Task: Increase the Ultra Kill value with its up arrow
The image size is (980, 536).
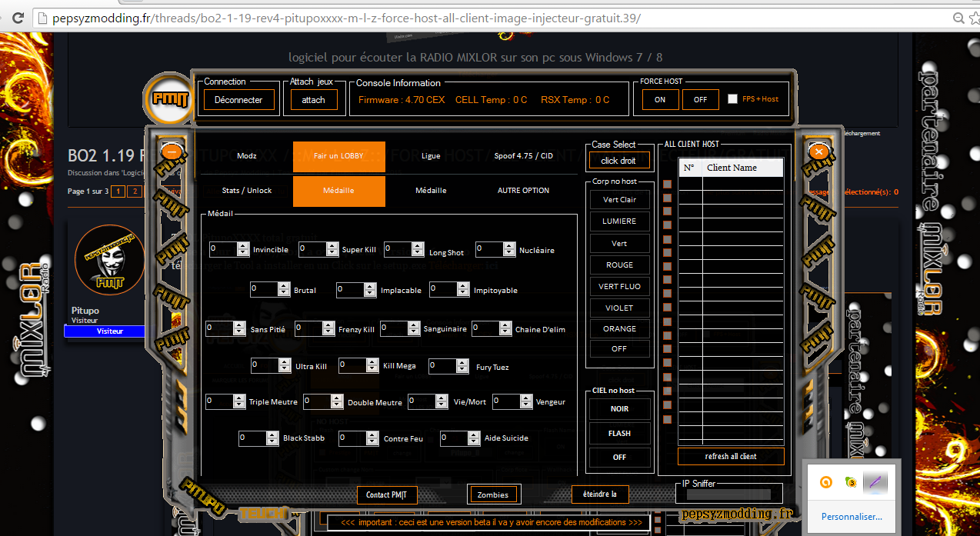Action: [x=285, y=362]
